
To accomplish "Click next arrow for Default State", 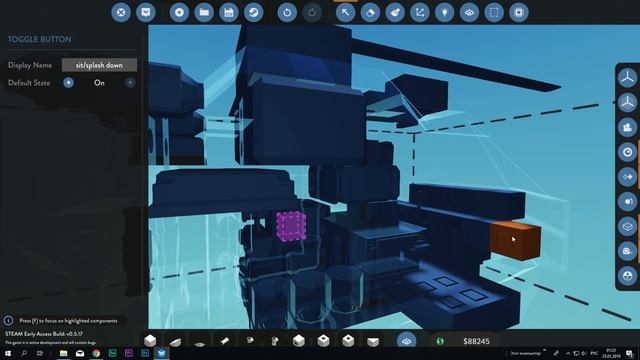I will click(130, 82).
